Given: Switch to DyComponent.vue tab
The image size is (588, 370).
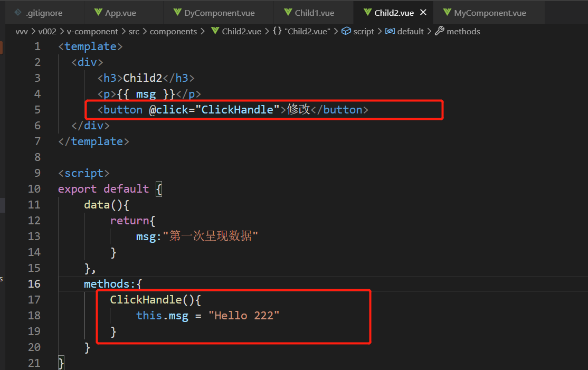Looking at the screenshot, I should (220, 13).
